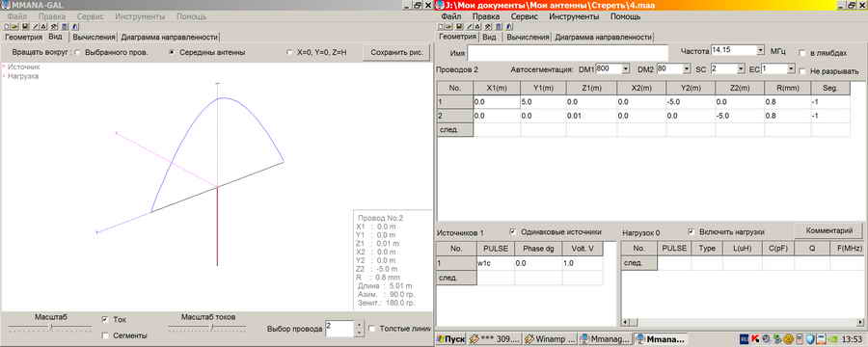This screenshot has height=347, width=868.
Task: Click the Open file icon in the right toolbar
Action: coord(448,27)
